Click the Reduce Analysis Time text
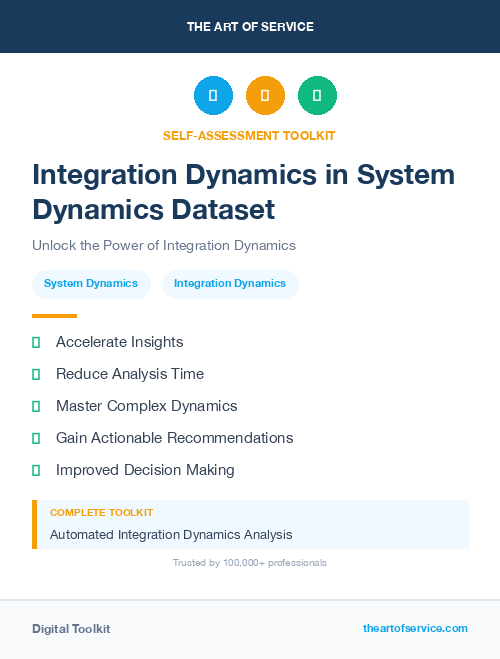The height and width of the screenshot is (659, 500). coord(130,374)
